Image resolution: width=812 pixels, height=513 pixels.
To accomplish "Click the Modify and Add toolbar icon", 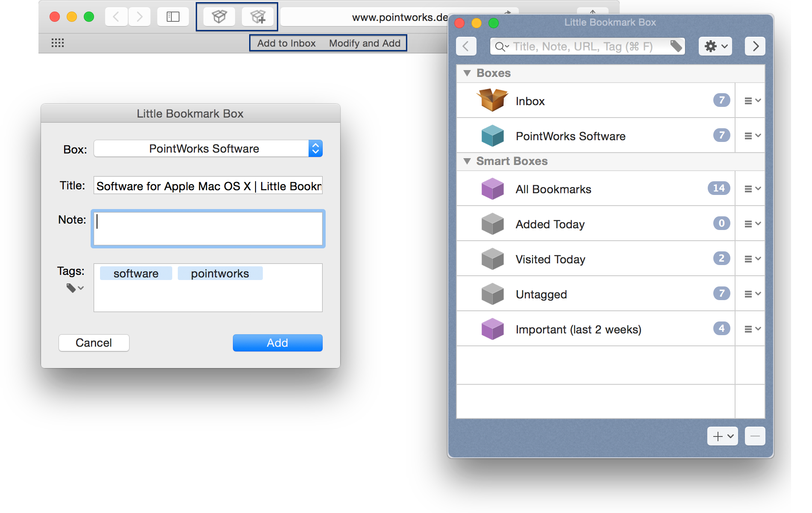I will click(x=258, y=17).
